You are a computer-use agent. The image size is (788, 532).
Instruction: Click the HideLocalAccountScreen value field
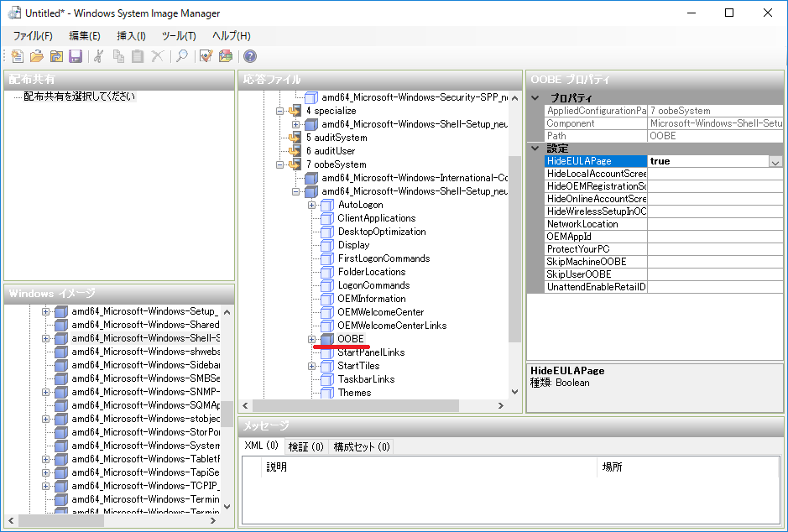point(715,174)
